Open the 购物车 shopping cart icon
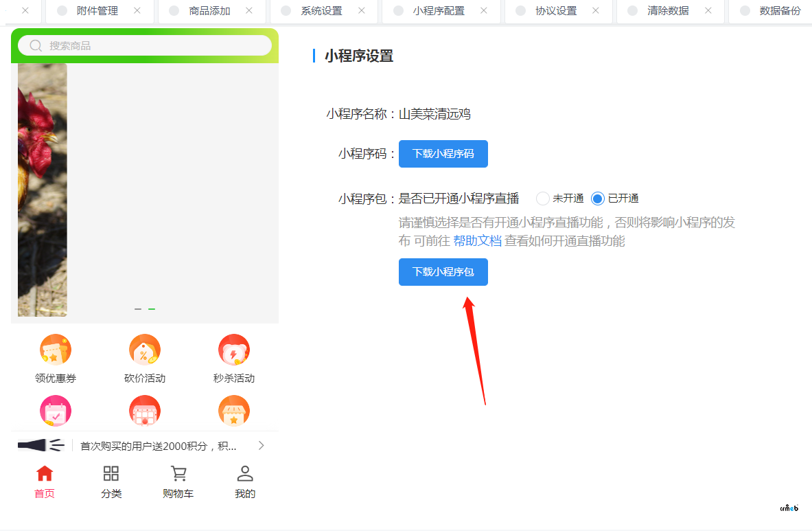Viewport: 812px width, 531px height. coord(178,473)
